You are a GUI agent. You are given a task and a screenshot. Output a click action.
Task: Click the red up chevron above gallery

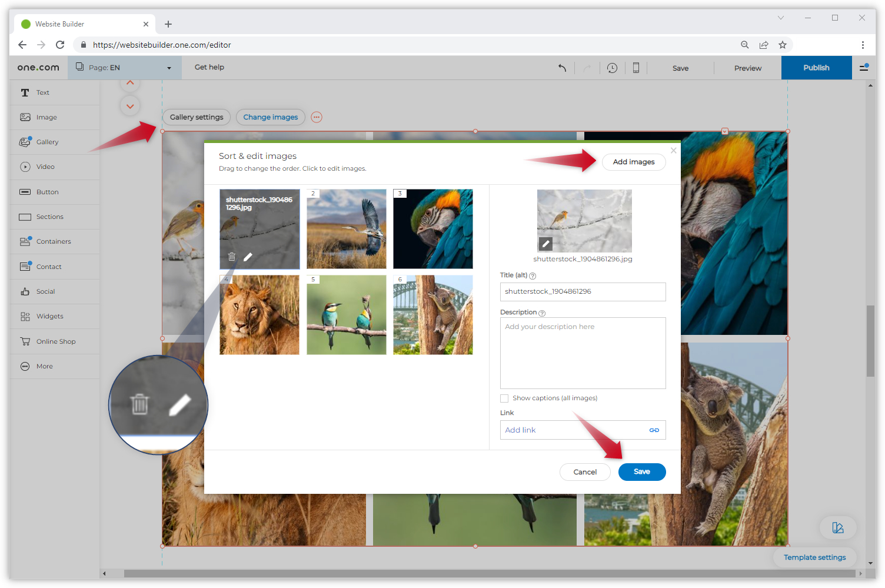[130, 84]
